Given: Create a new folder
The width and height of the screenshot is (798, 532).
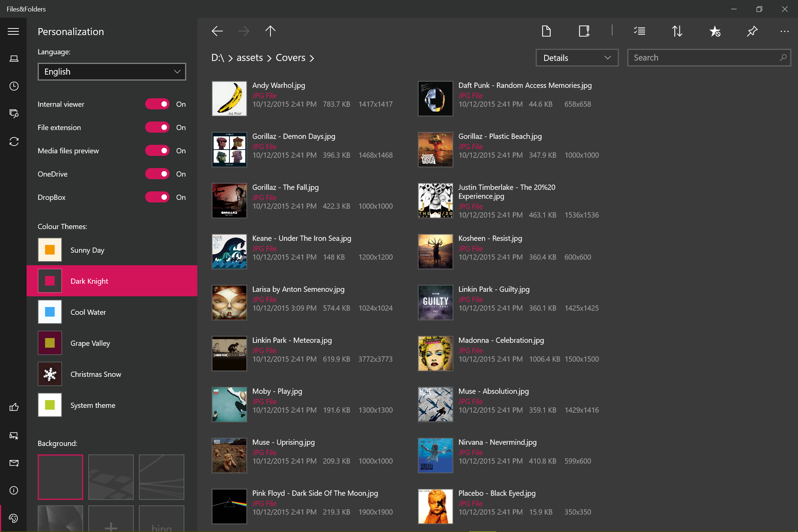Looking at the screenshot, I should point(584,31).
